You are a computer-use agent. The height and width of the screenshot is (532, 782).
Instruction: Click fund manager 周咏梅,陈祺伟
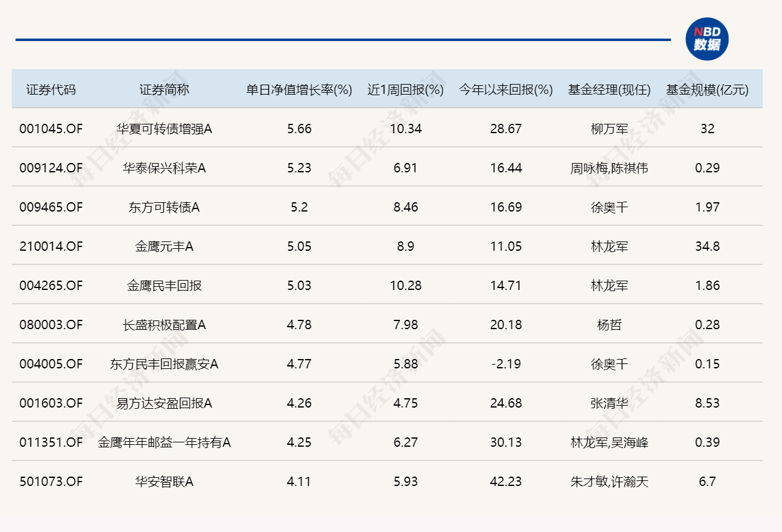pyautogui.click(x=610, y=168)
